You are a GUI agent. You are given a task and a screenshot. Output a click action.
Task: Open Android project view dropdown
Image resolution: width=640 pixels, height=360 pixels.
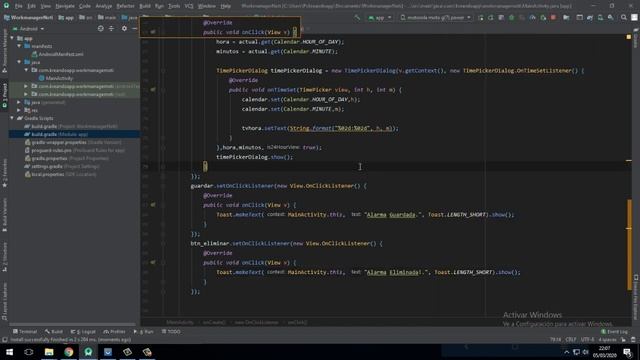(x=28, y=29)
